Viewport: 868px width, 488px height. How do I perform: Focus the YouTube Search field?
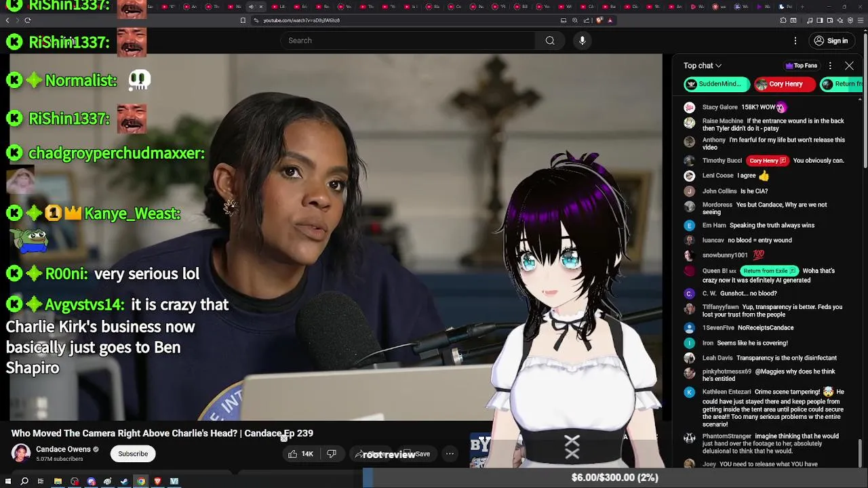[x=408, y=41]
